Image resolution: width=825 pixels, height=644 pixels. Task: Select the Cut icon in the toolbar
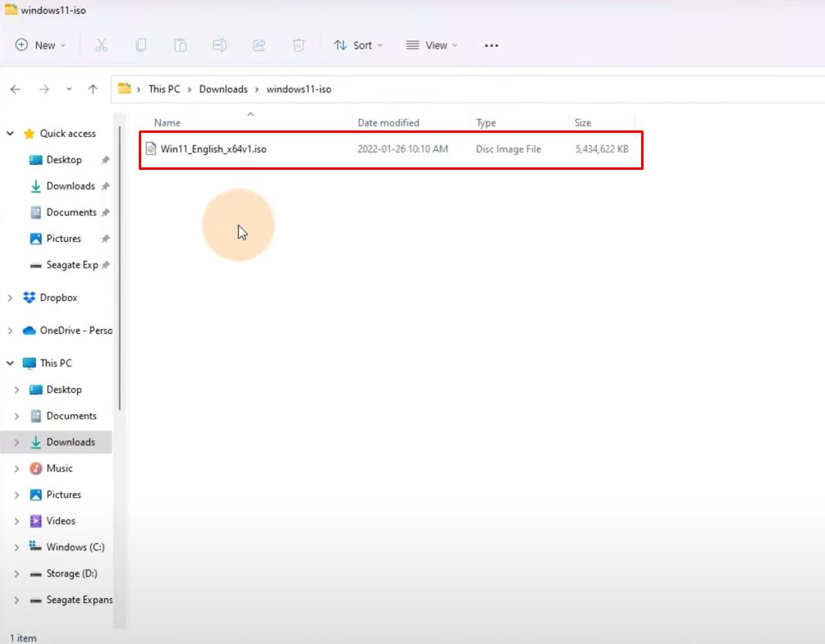click(102, 45)
